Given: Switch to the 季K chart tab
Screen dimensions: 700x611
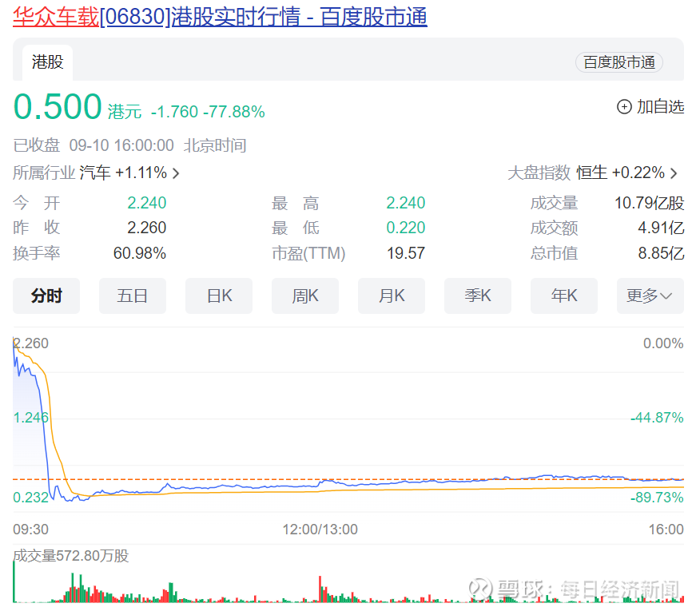Looking at the screenshot, I should [478, 296].
